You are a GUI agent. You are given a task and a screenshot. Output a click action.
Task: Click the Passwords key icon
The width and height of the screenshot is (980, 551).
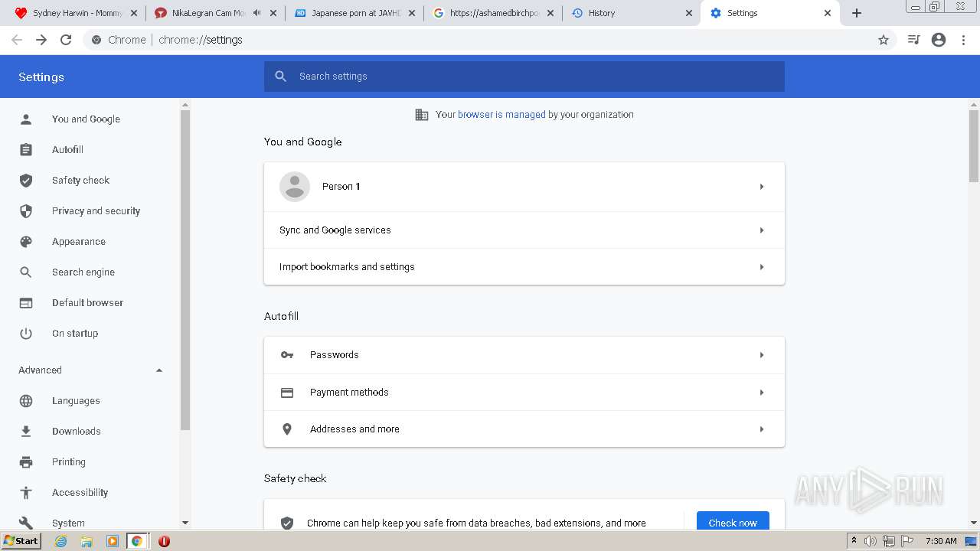[x=287, y=355]
